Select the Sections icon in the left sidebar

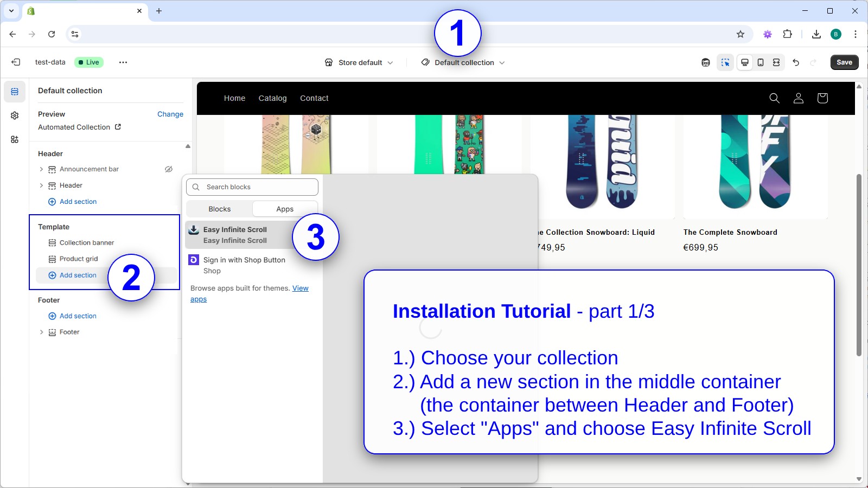(x=15, y=91)
